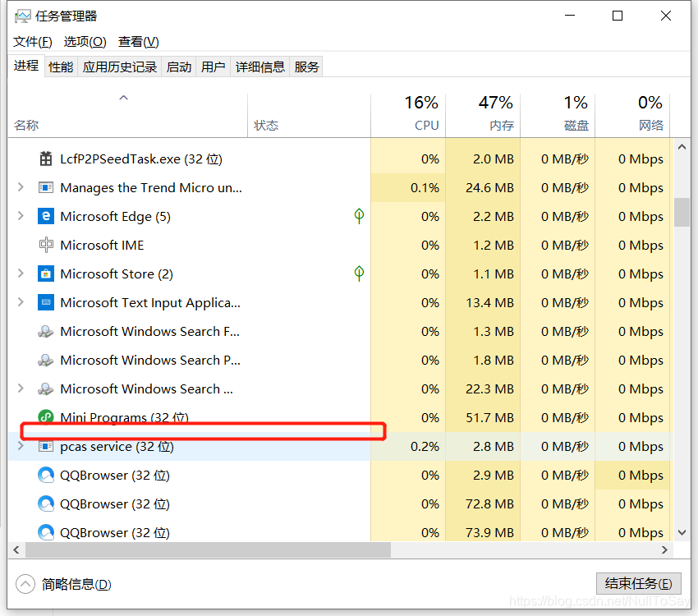Click the vertical scrollbar thumb

(682, 212)
